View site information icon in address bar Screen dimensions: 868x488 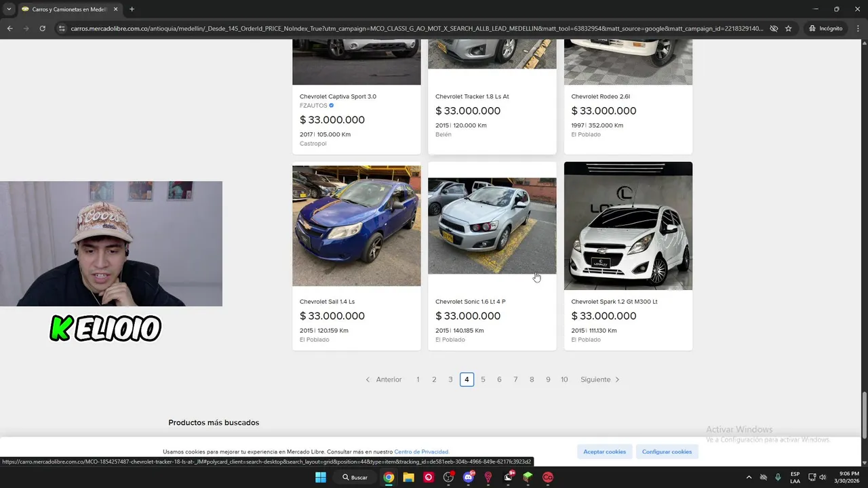(x=62, y=28)
